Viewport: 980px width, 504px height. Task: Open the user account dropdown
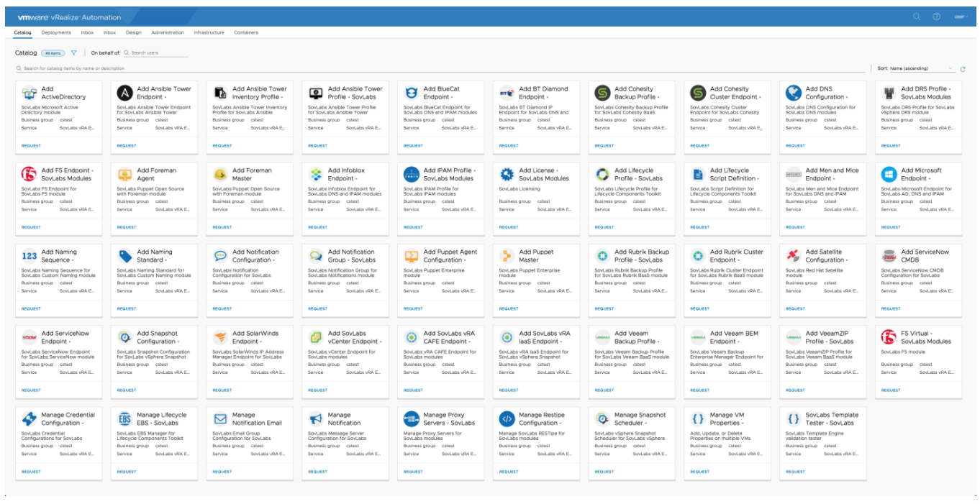click(961, 17)
